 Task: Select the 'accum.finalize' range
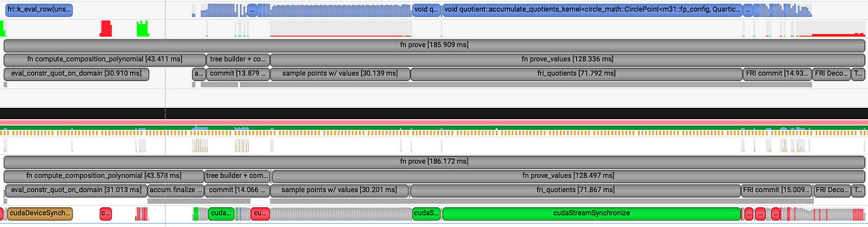tap(175, 190)
